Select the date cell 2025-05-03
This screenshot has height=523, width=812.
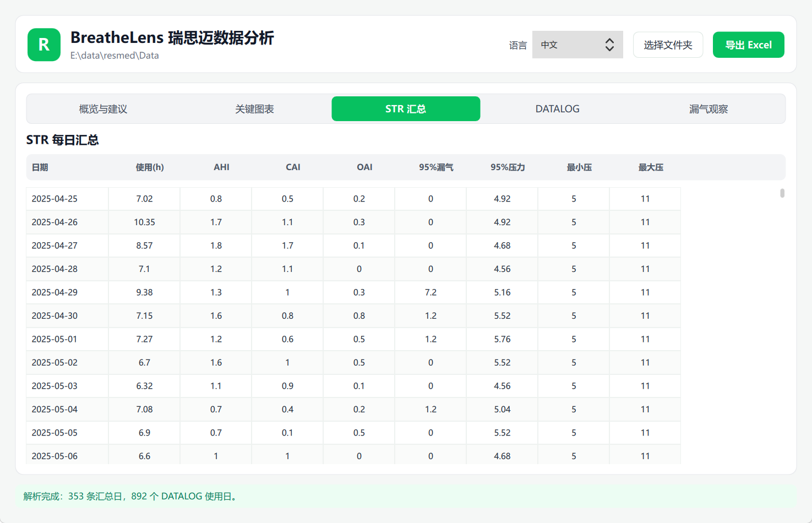[67, 386]
